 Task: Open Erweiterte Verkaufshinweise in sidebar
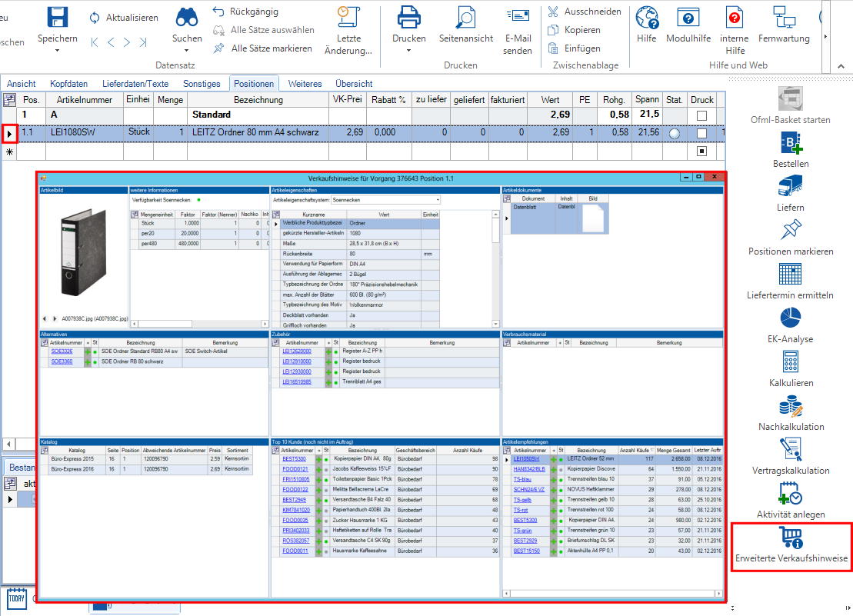791,538
